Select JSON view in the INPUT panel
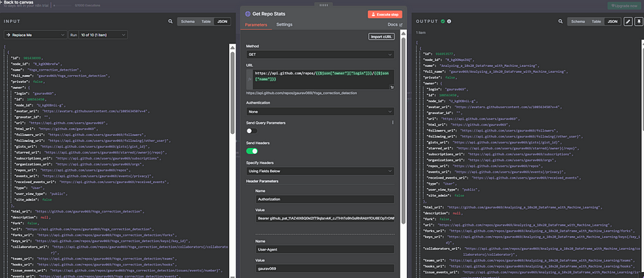644x278 pixels. pos(222,21)
